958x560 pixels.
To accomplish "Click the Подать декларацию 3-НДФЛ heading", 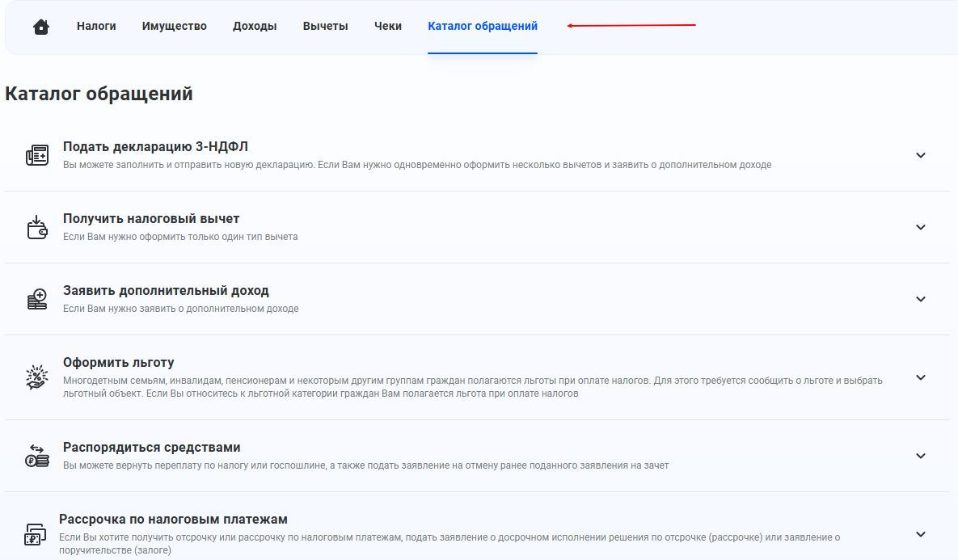I will click(155, 146).
